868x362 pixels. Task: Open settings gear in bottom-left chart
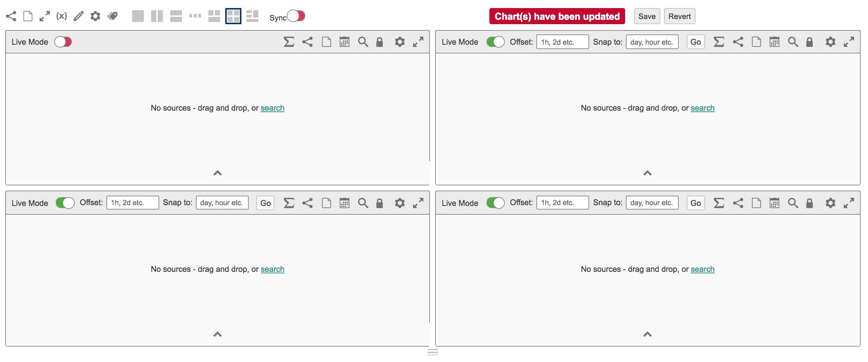tap(400, 203)
